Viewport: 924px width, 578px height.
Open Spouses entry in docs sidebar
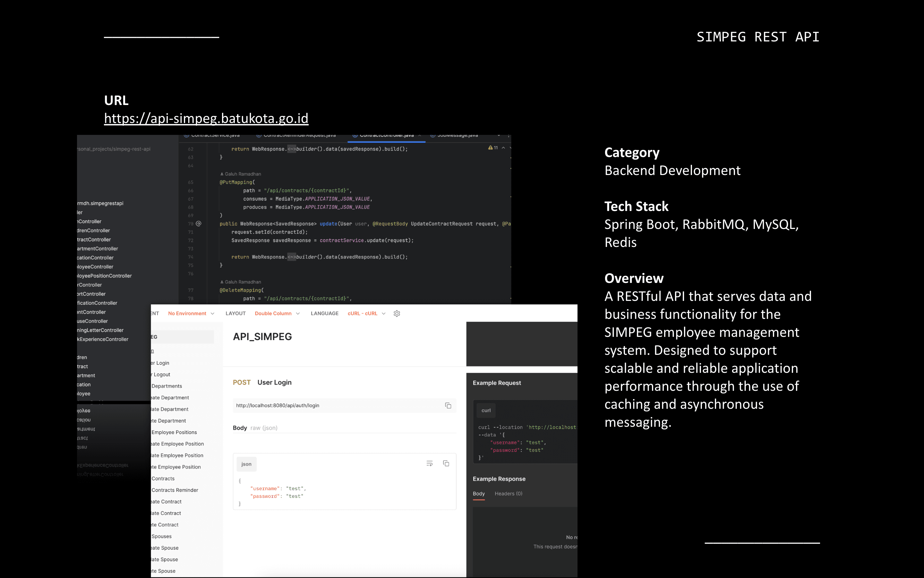click(161, 536)
